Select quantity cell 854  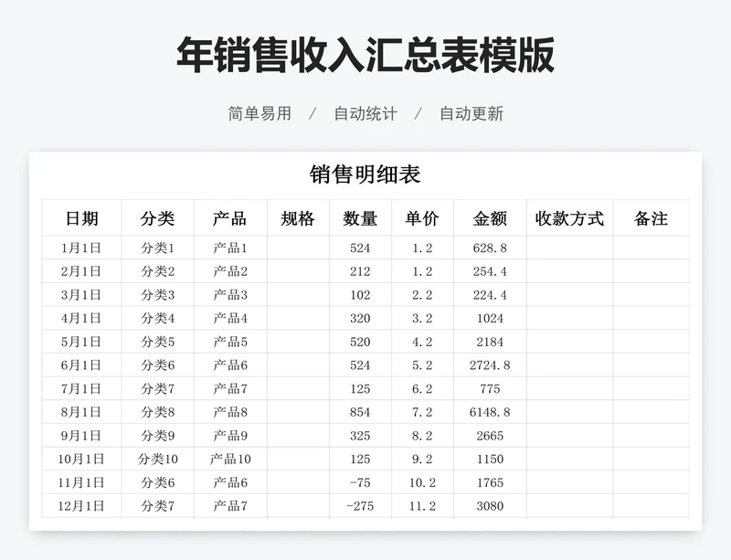tap(360, 412)
